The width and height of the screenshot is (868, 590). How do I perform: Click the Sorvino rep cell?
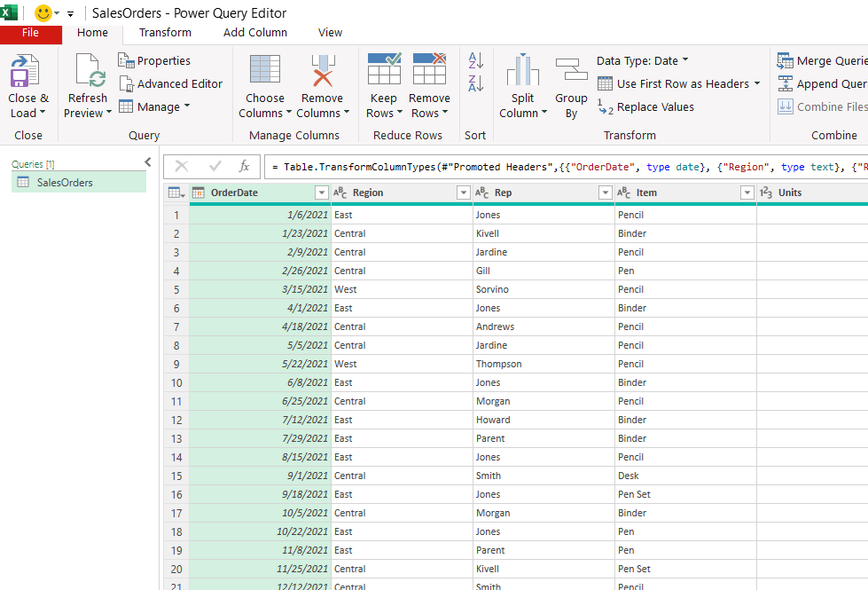[543, 289]
